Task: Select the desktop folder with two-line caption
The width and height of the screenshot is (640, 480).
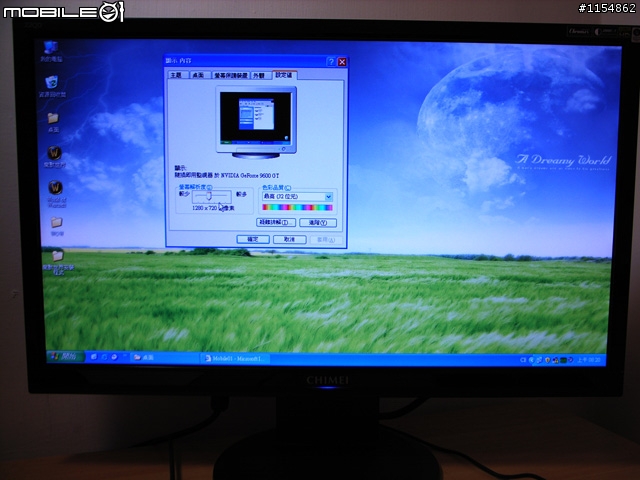Action: pos(58,262)
